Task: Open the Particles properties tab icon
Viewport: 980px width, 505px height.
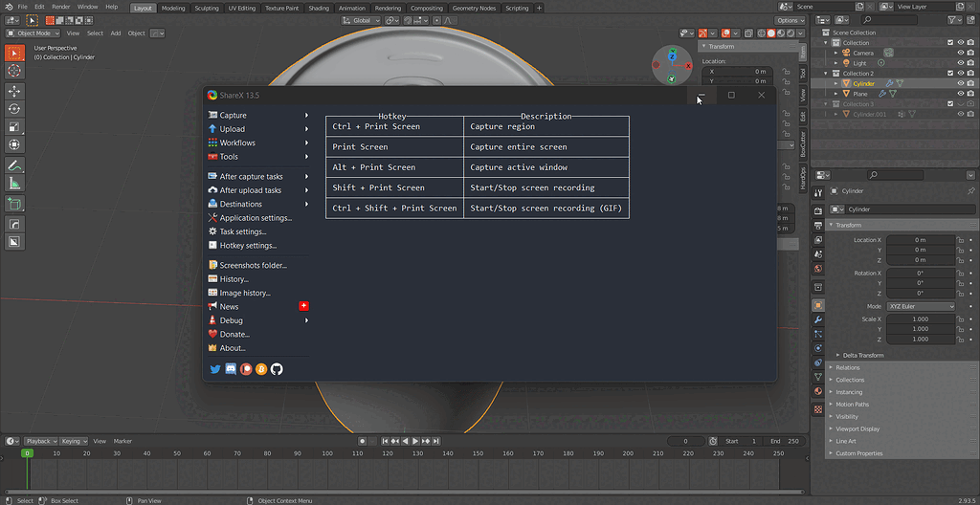Action: [x=818, y=334]
